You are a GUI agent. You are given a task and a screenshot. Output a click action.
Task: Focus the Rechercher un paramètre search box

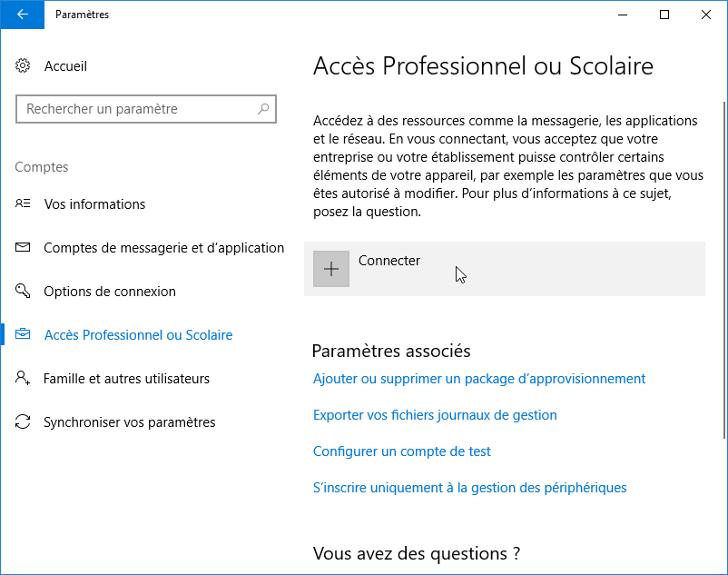pyautogui.click(x=146, y=109)
